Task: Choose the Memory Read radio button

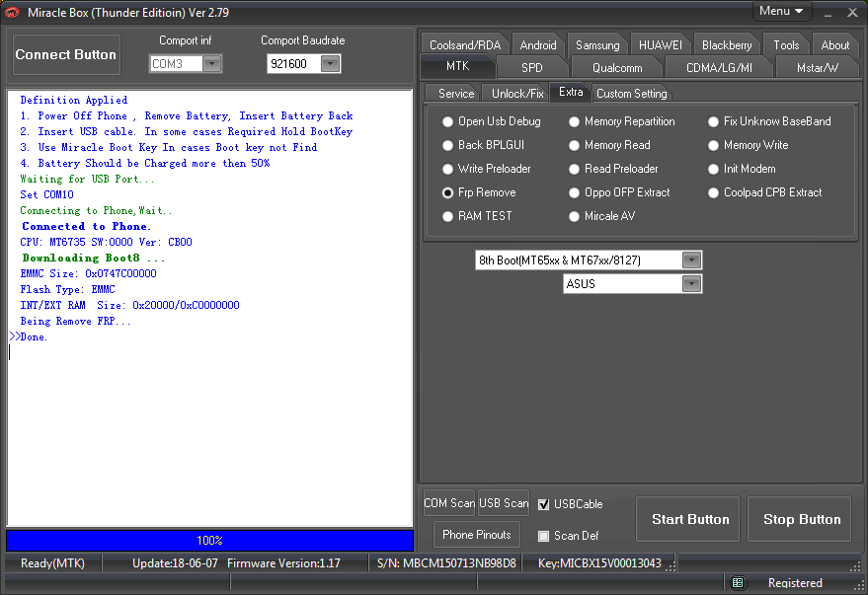Action: point(574,145)
